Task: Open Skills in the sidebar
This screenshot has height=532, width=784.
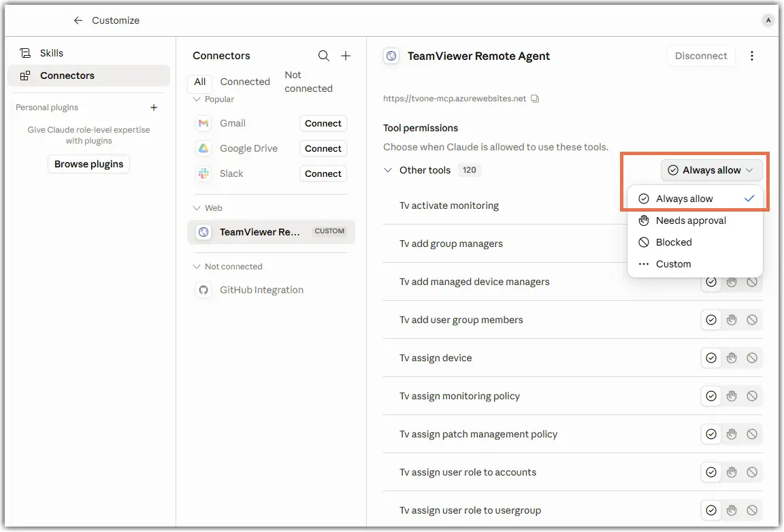Action: tap(88, 53)
